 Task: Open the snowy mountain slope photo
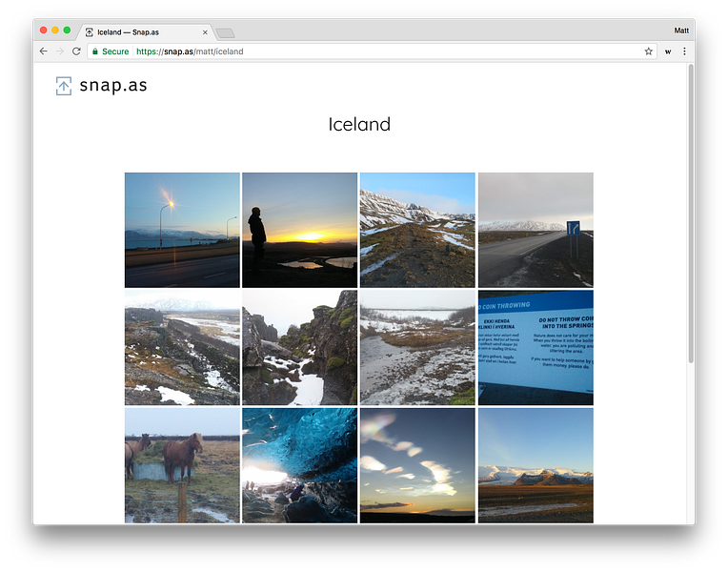[x=417, y=230]
